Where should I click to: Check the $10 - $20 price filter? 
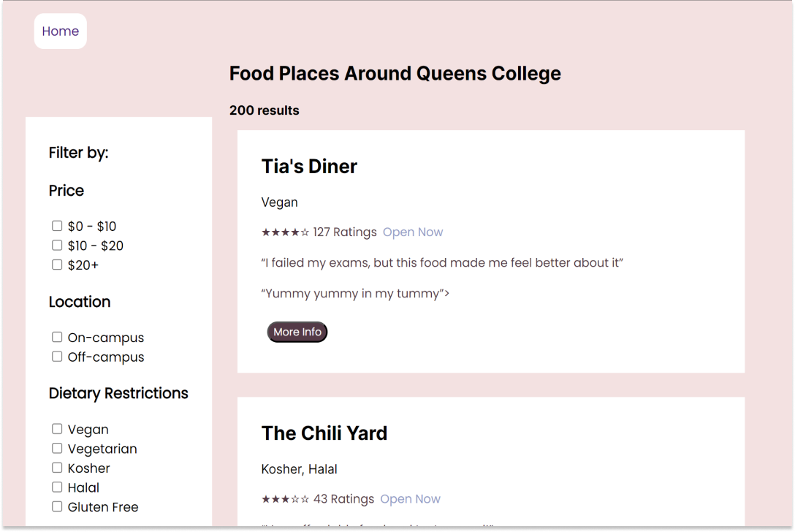tap(57, 245)
